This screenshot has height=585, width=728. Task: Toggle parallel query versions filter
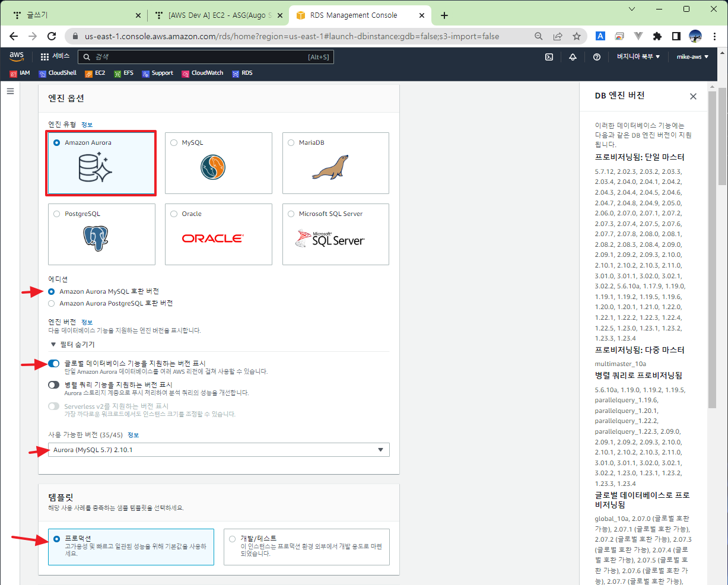[54, 384]
